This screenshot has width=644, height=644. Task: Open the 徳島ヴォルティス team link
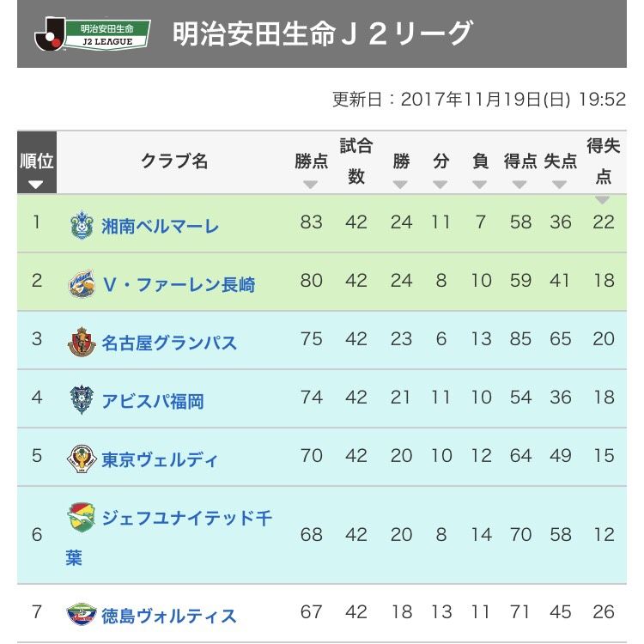tap(169, 616)
